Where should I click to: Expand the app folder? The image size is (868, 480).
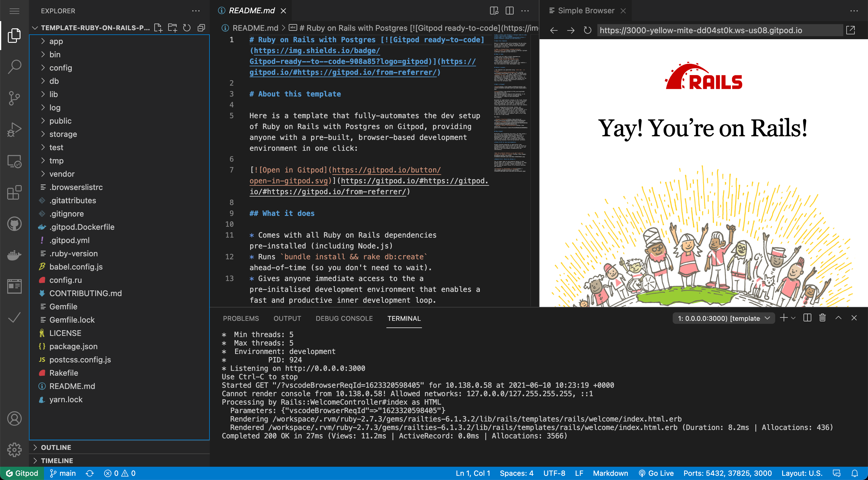(x=119, y=41)
